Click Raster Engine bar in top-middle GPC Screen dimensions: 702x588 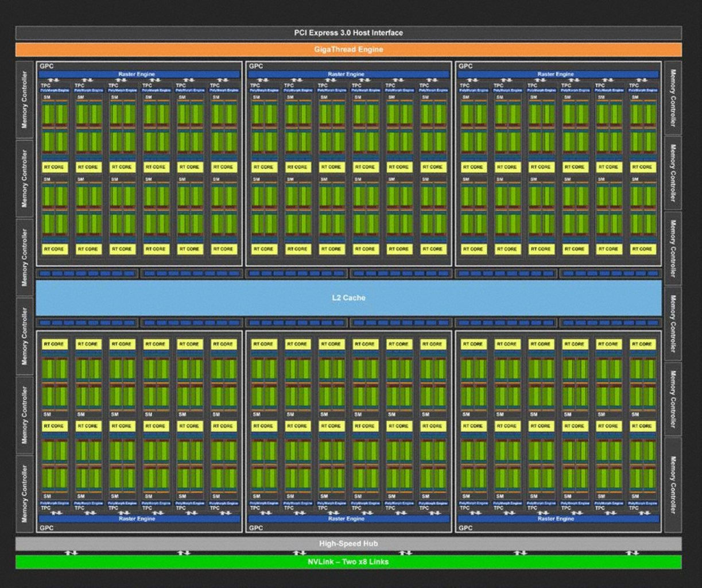348,74
